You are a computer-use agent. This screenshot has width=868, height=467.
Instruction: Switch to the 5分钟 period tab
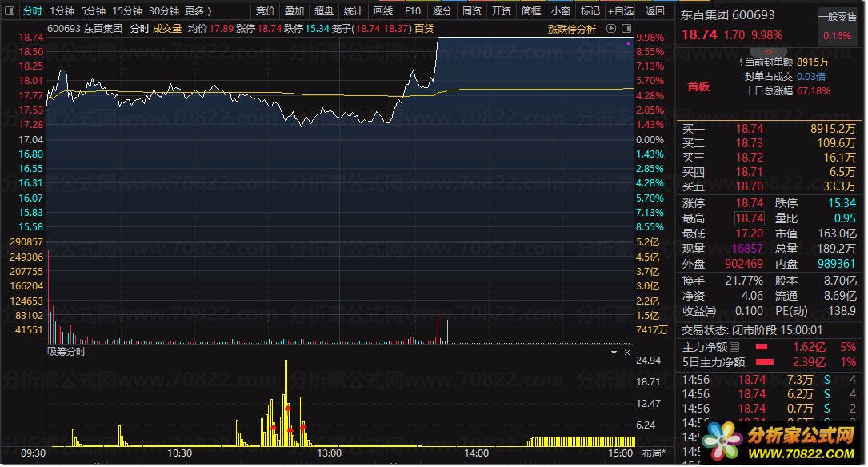(93, 11)
